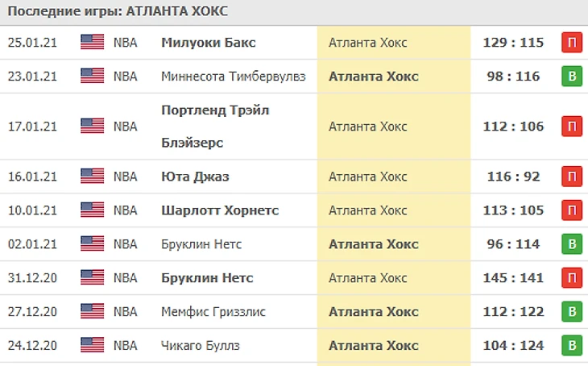Open the Милуоки Бакс team link

point(209,43)
